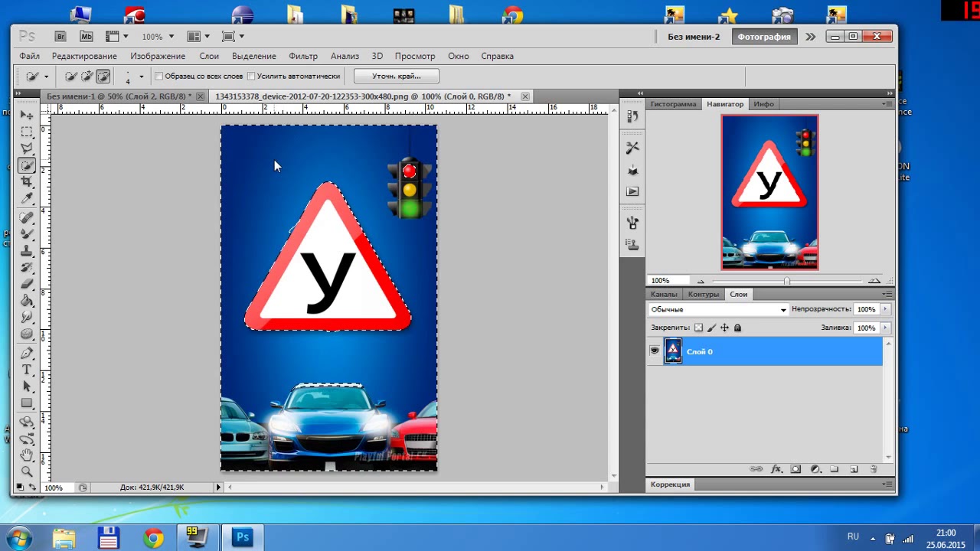Open the opacity 'Непрозрачность' slider arrow
The image size is (980, 551).
(x=885, y=309)
